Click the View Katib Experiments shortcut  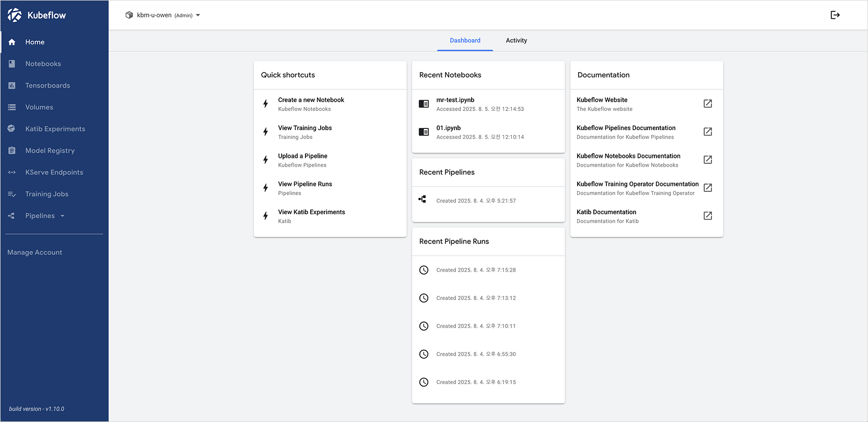[330, 216]
